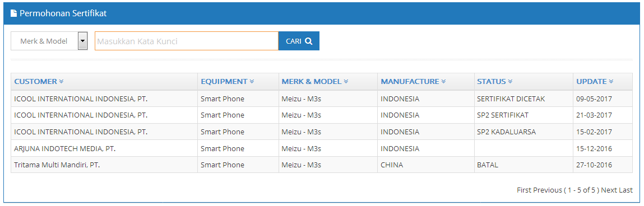Click sort chevron icon next to UPDATE
The height and width of the screenshot is (206, 644).
point(611,81)
